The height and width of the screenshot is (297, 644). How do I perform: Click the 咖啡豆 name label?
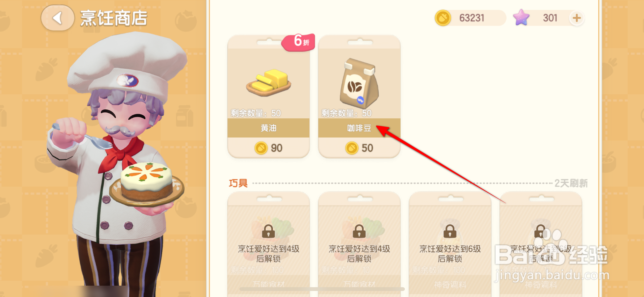tap(359, 128)
